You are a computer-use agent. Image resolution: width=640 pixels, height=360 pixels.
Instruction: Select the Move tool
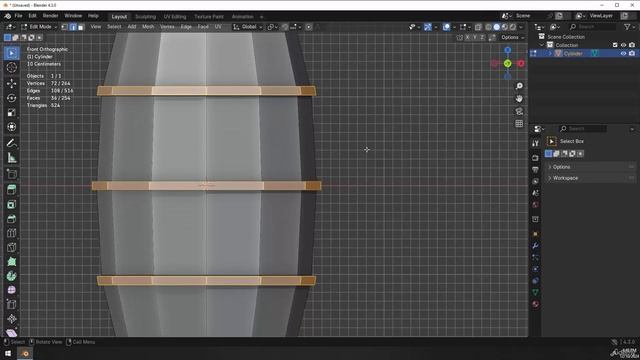[11, 83]
